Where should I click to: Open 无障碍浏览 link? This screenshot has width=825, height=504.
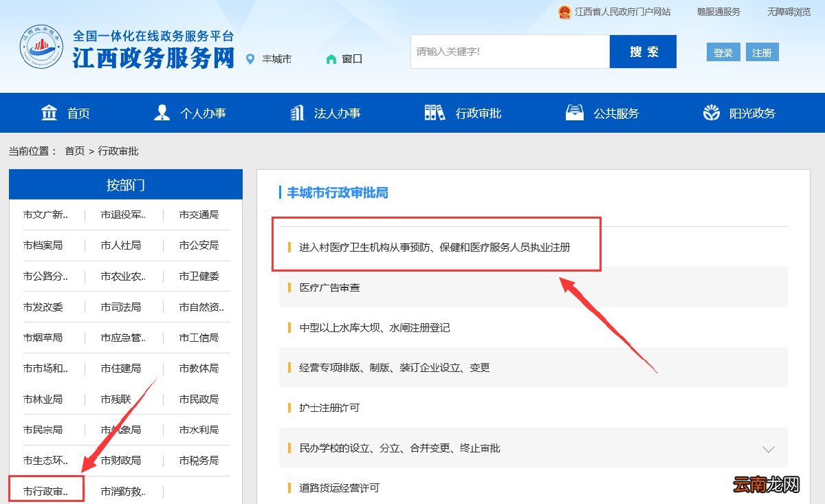click(789, 12)
